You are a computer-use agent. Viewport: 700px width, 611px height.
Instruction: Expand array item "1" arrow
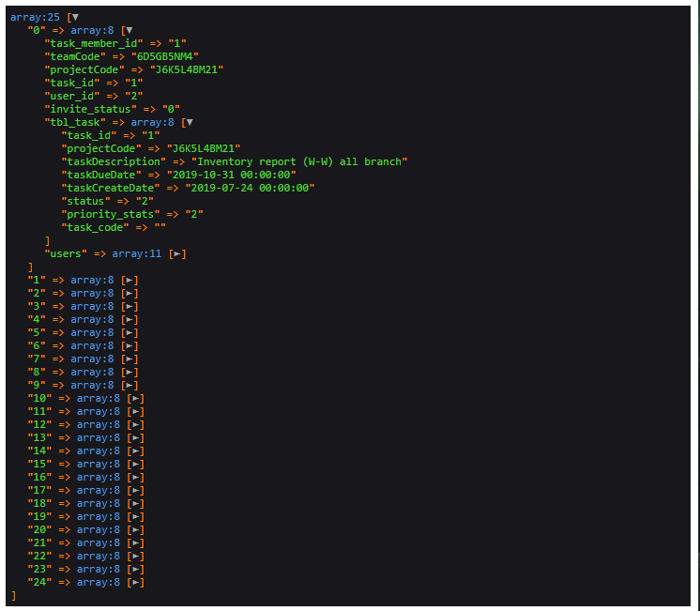click(x=131, y=280)
